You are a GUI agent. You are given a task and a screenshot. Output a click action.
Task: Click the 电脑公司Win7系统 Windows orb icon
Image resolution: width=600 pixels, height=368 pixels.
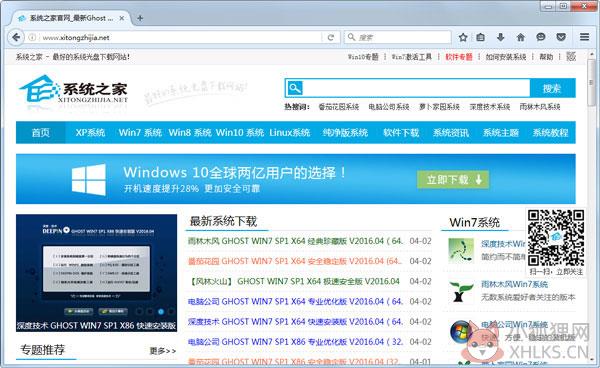click(461, 332)
